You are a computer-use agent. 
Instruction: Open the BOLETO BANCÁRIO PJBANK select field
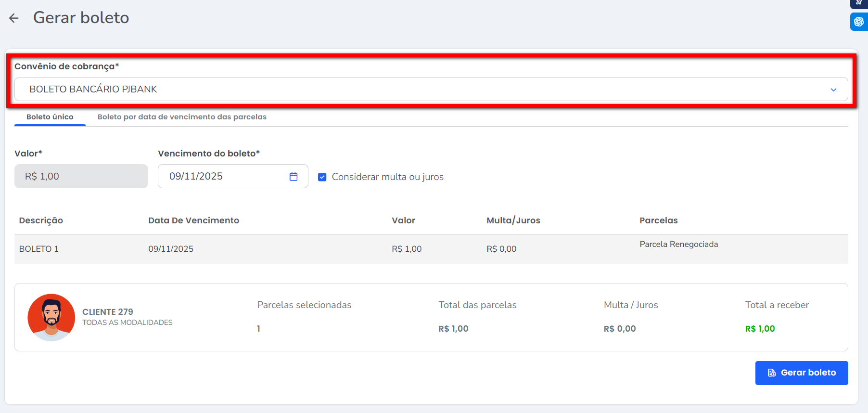pyautogui.click(x=423, y=90)
